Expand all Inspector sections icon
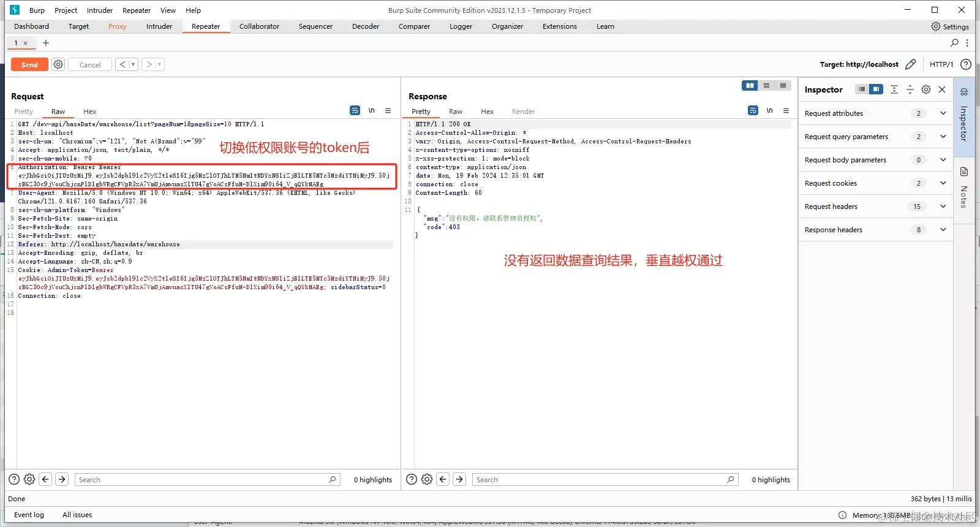The image size is (980, 527). [x=894, y=89]
